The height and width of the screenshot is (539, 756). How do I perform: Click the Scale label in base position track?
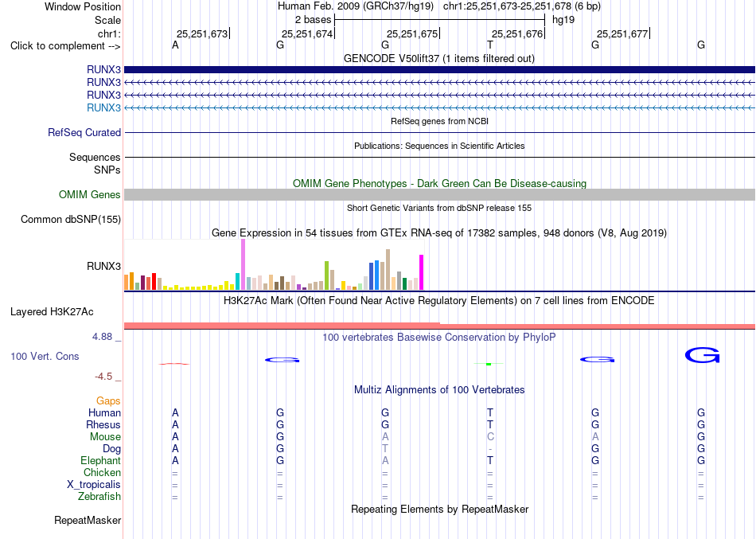[107, 20]
